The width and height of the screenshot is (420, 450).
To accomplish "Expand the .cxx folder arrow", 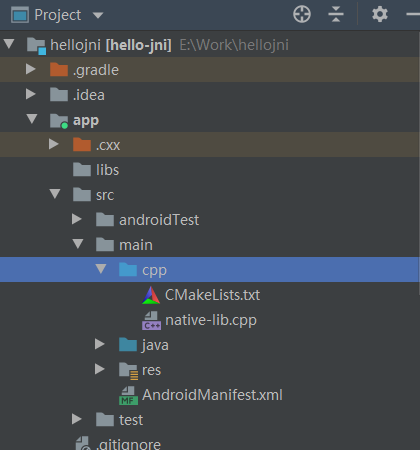I will [x=54, y=144].
